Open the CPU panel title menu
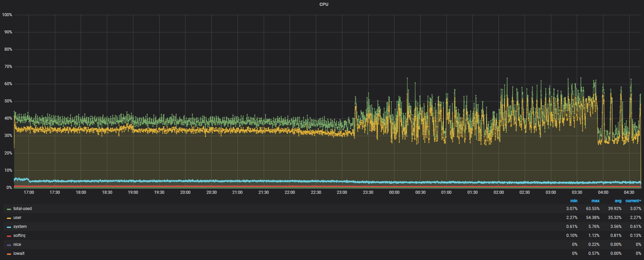The width and height of the screenshot is (644, 260). click(324, 4)
